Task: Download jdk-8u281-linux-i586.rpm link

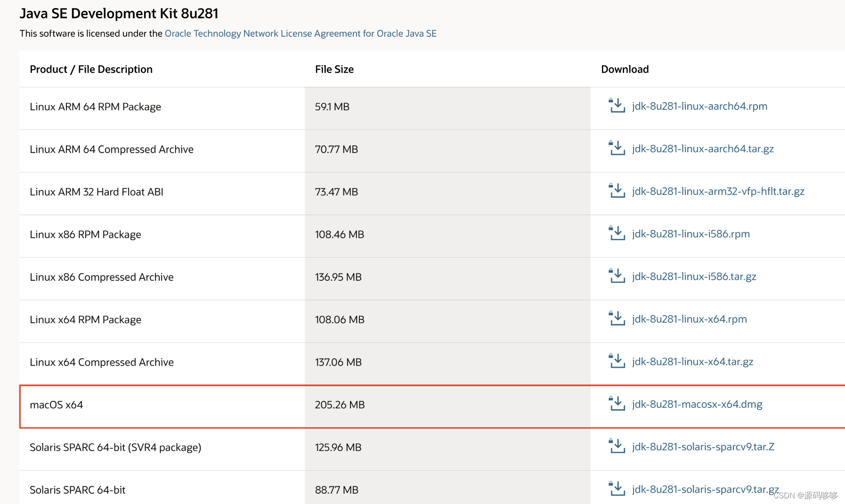Action: coord(691,234)
